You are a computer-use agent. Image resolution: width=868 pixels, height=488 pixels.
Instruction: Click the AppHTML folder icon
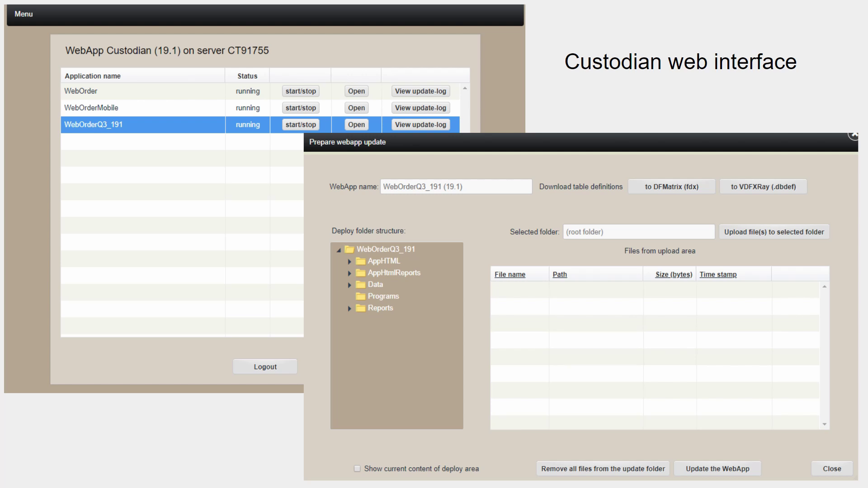[x=360, y=261]
